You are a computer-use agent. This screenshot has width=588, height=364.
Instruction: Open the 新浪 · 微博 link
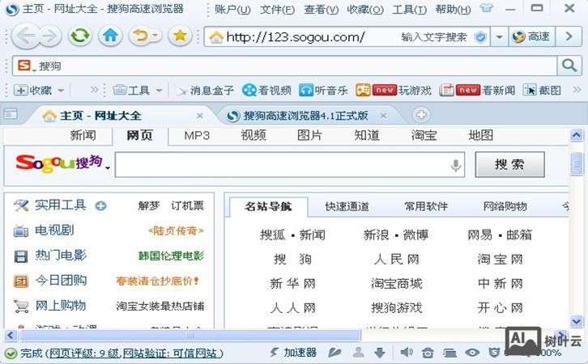[x=396, y=235]
